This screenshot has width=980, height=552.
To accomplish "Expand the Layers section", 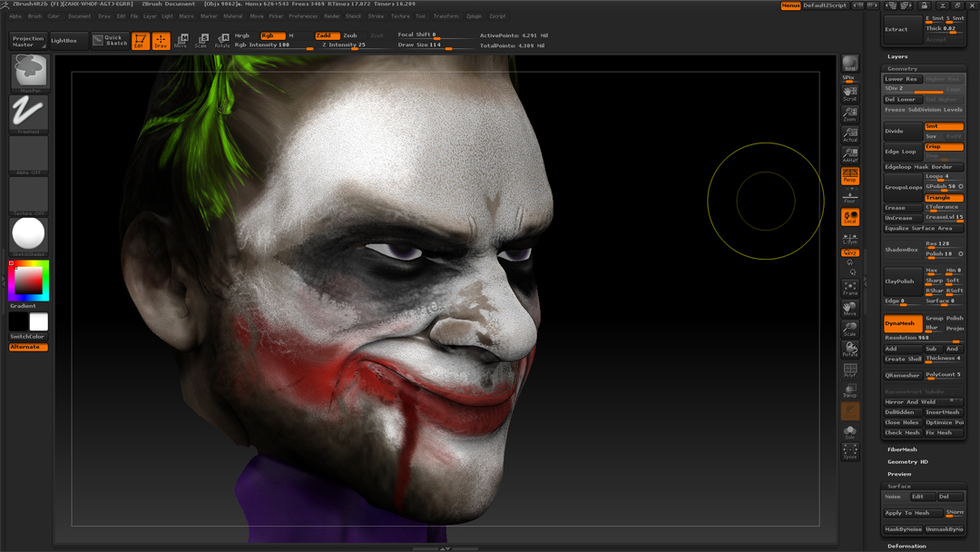I will (x=897, y=56).
